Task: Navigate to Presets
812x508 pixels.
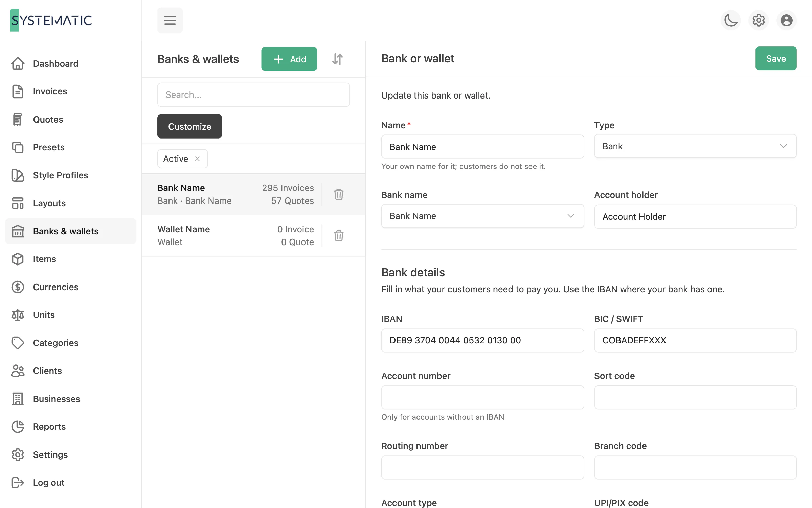Action: [70, 147]
